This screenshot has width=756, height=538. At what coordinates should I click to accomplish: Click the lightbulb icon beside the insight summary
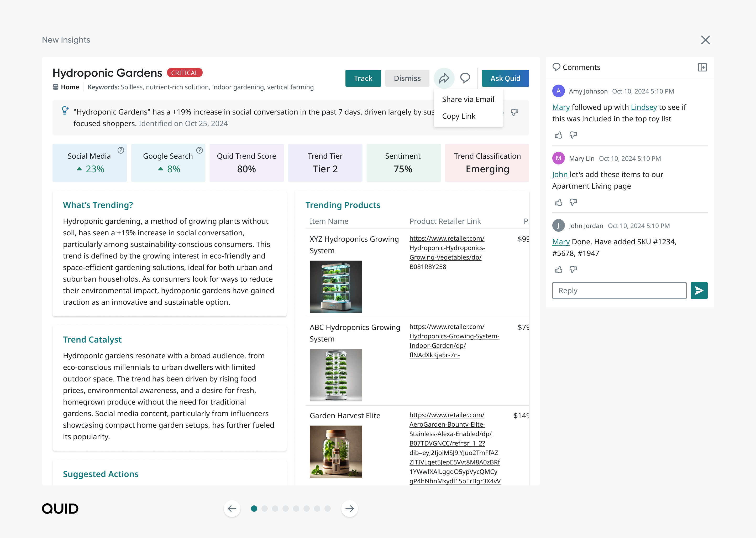(x=65, y=110)
